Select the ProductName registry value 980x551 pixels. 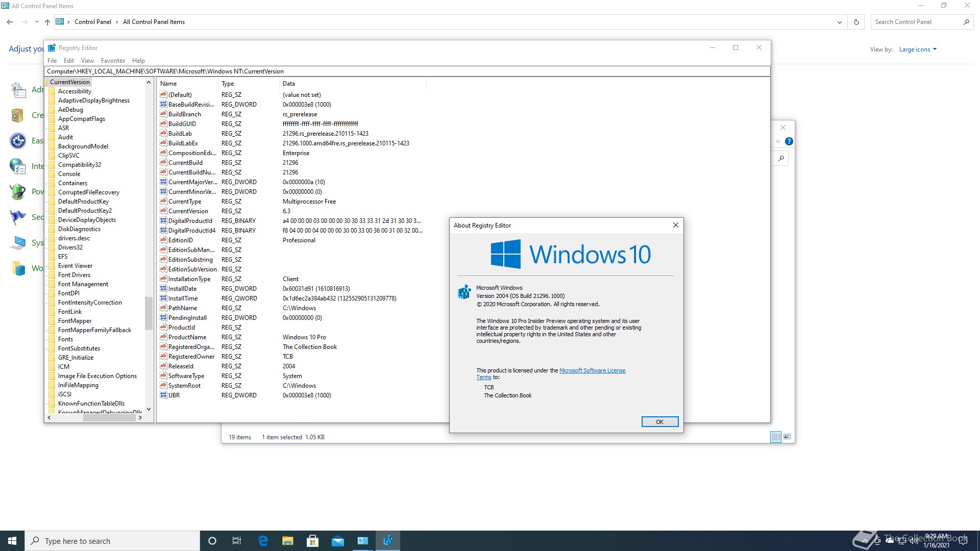(187, 337)
